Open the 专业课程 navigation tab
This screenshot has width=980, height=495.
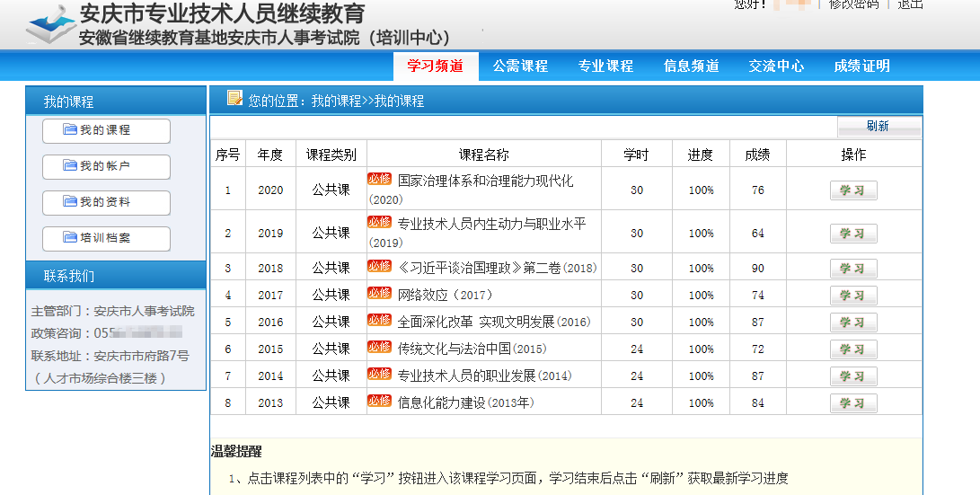point(605,66)
